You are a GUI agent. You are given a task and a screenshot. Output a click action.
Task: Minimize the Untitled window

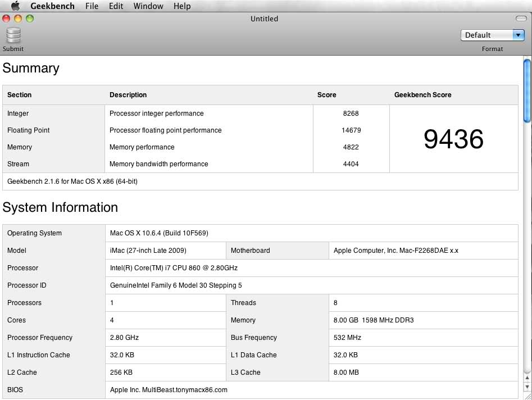pyautogui.click(x=18, y=19)
